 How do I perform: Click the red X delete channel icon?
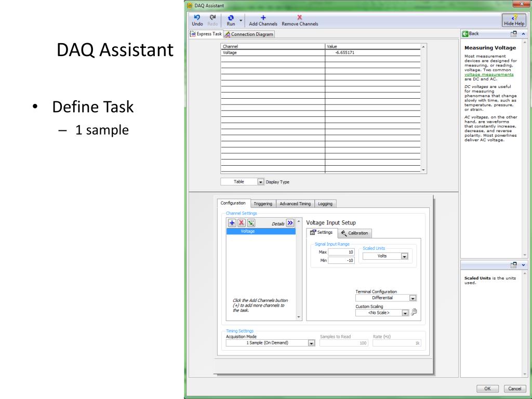coord(241,223)
